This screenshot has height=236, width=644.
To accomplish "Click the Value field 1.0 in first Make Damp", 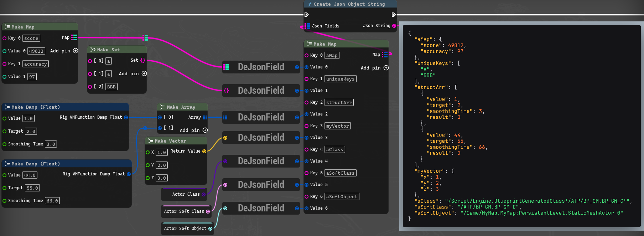I will [x=28, y=118].
